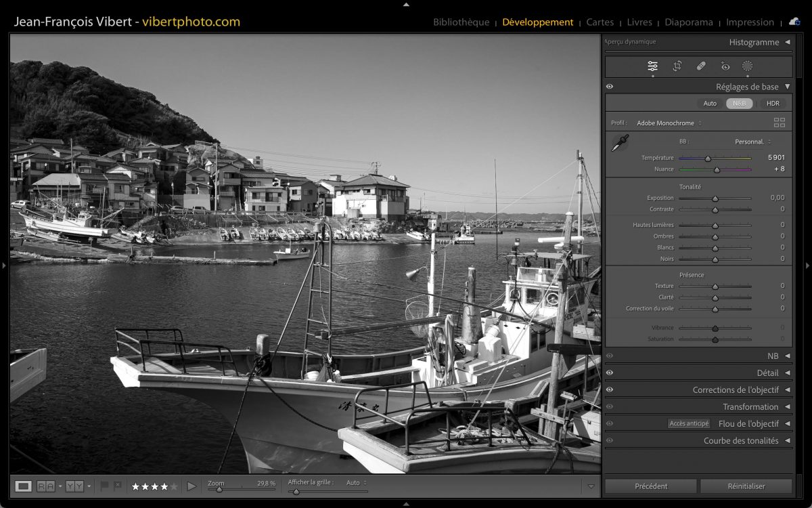This screenshot has width=812, height=508.
Task: Open the profile browser grid icon
Action: 780,123
